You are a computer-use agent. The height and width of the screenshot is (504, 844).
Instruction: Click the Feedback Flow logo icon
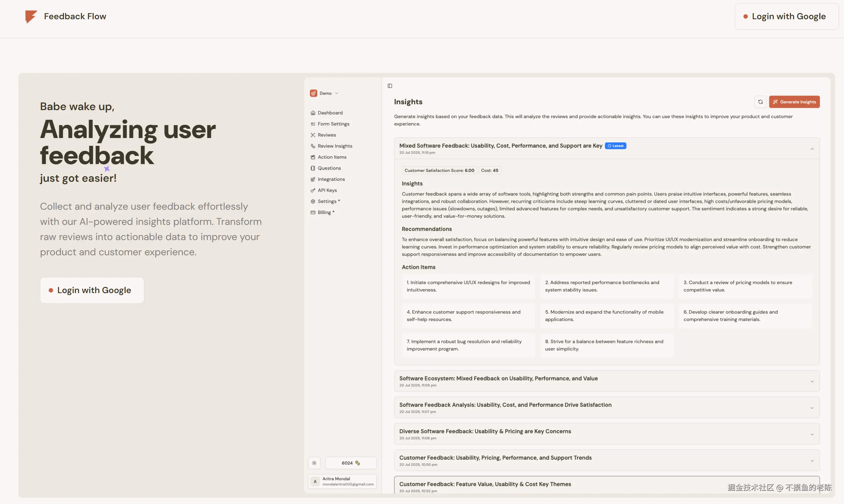[31, 16]
